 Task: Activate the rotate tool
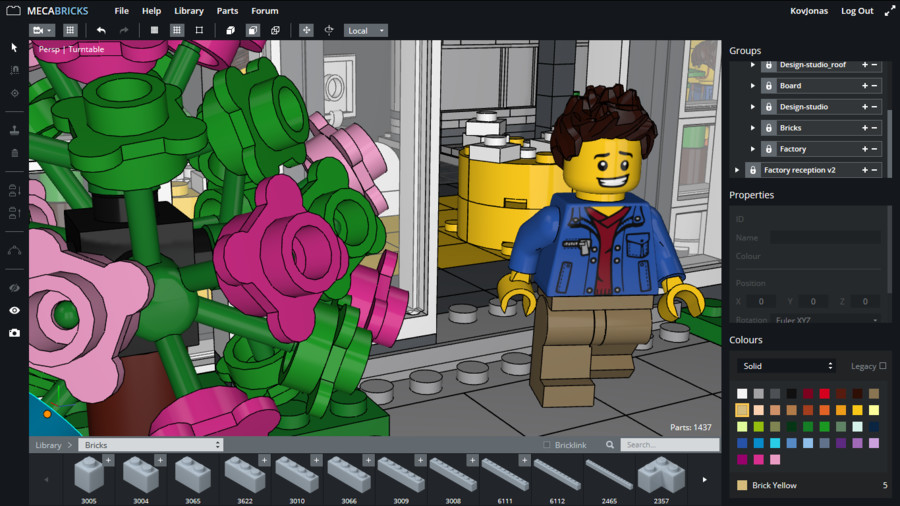[x=329, y=30]
